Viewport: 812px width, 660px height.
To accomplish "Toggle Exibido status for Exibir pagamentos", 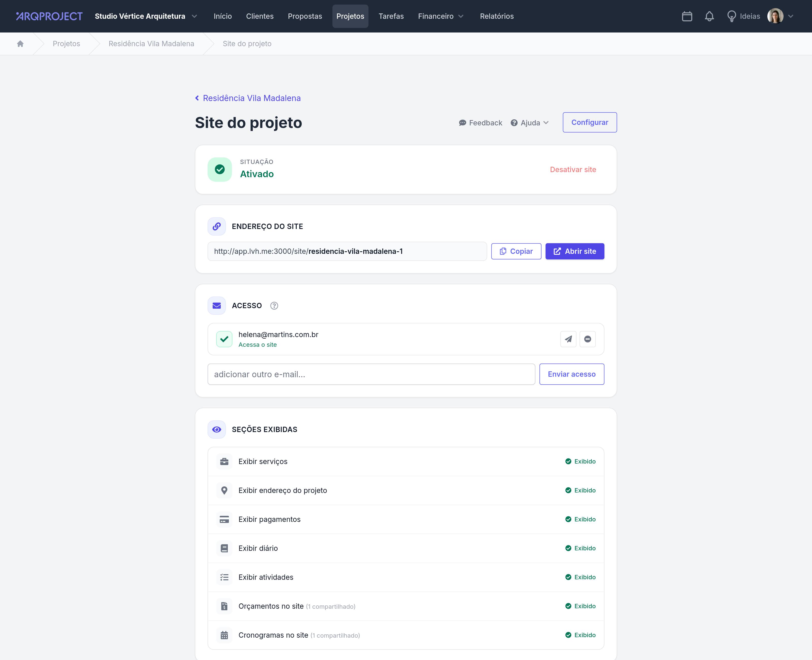I will pos(580,519).
